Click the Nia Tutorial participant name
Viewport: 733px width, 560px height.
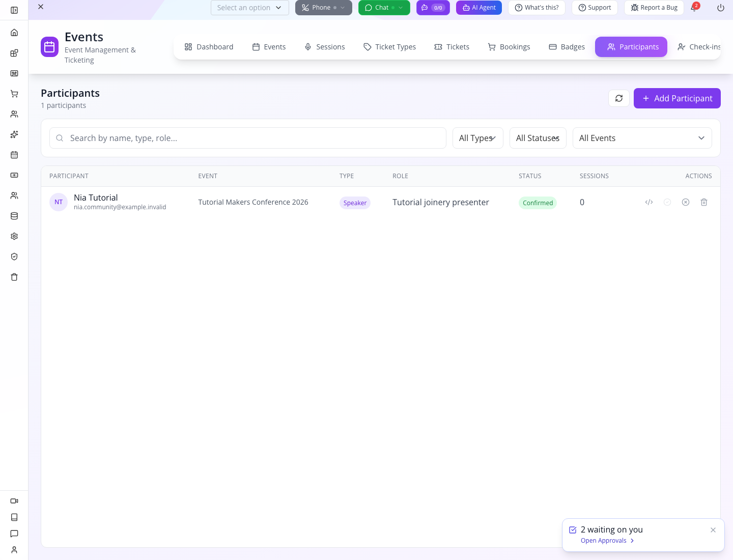96,198
